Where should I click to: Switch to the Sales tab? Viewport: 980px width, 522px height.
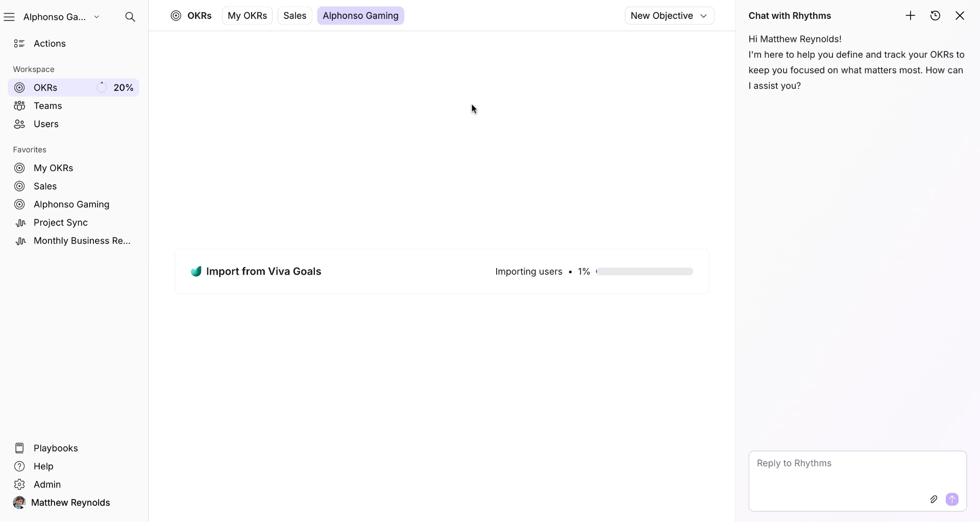tap(295, 16)
